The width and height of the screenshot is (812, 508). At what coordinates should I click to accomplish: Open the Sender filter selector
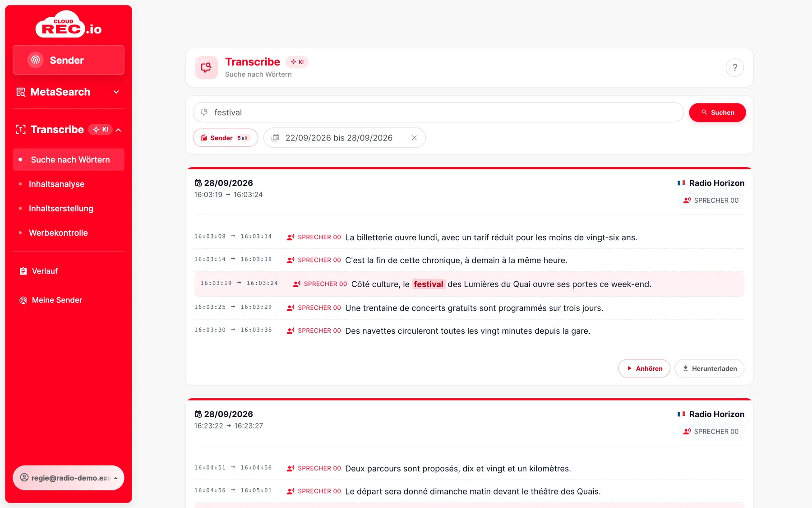(226, 138)
